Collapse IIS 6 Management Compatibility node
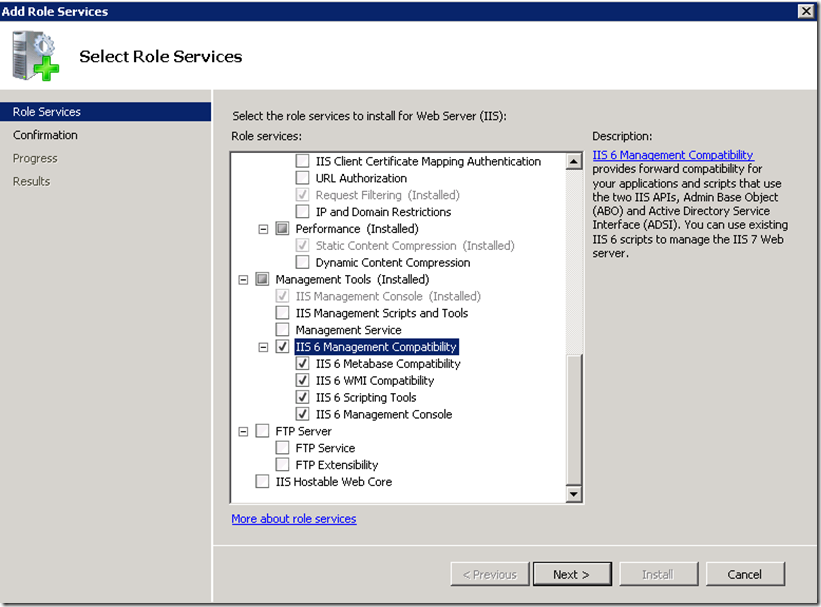This screenshot has width=821, height=607. click(263, 347)
